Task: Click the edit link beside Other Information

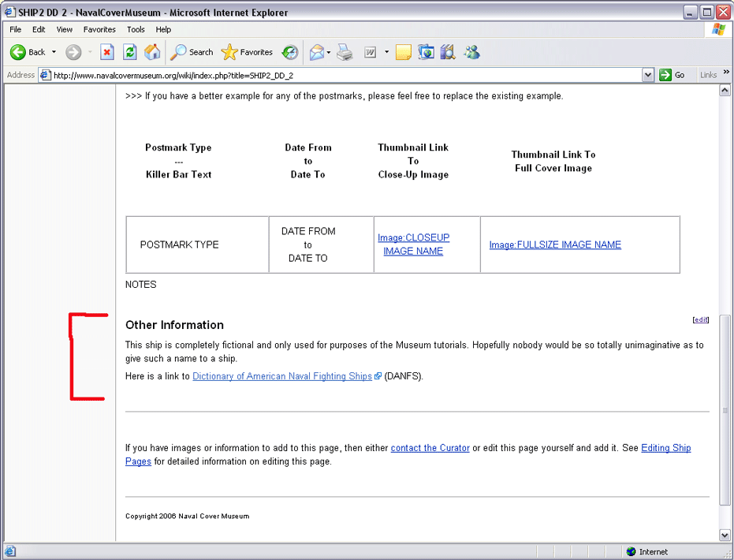Action: pyautogui.click(x=700, y=319)
